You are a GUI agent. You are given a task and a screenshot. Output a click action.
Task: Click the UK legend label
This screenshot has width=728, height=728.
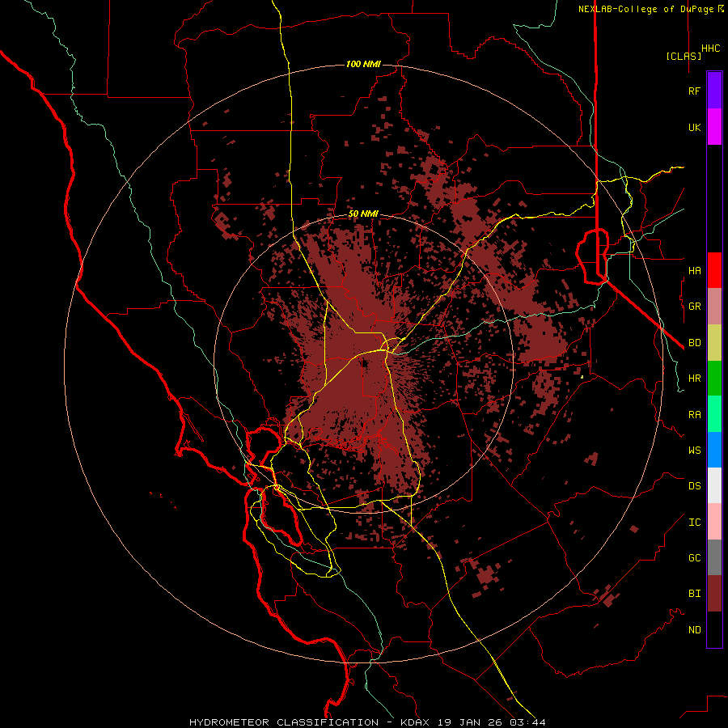(695, 127)
